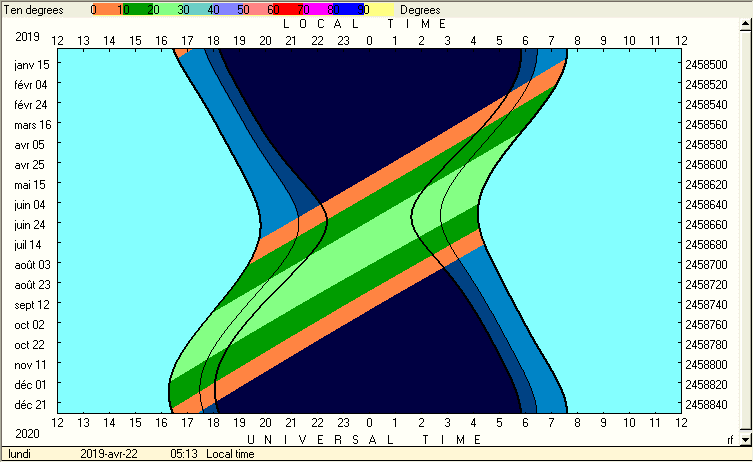Select the dark green 10-20 degrees legend swatch

(x=138, y=10)
